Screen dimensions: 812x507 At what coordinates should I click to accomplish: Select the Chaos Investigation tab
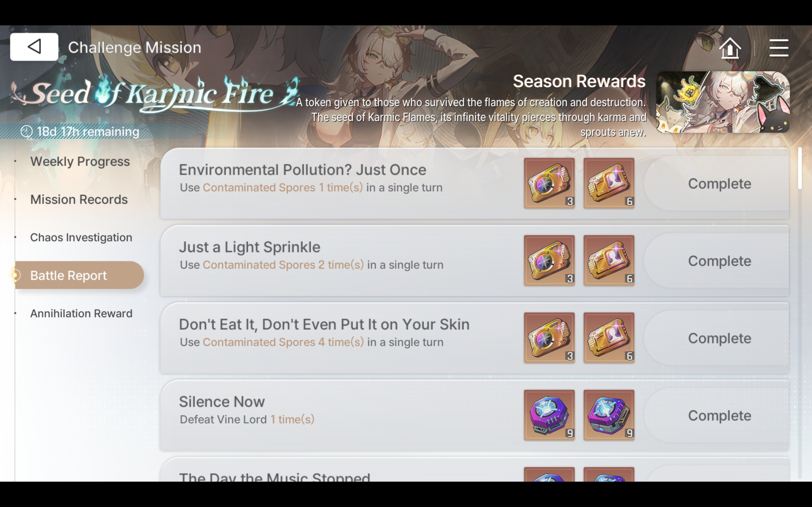coord(81,237)
